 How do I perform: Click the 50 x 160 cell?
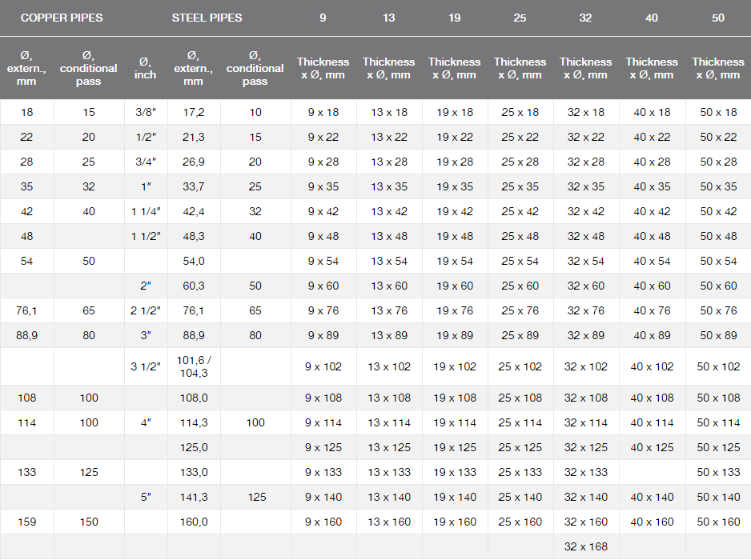click(x=719, y=522)
